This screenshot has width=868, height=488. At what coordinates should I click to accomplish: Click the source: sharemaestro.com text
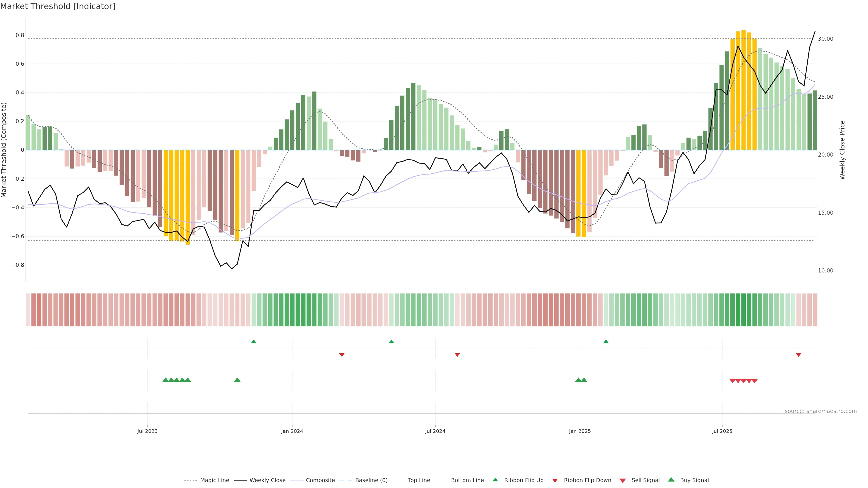821,411
